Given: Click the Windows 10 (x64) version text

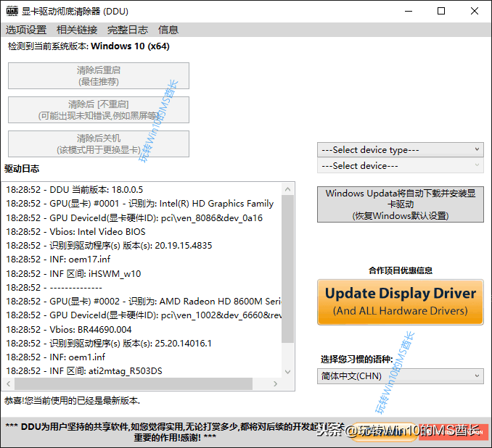Looking at the screenshot, I should (x=130, y=46).
